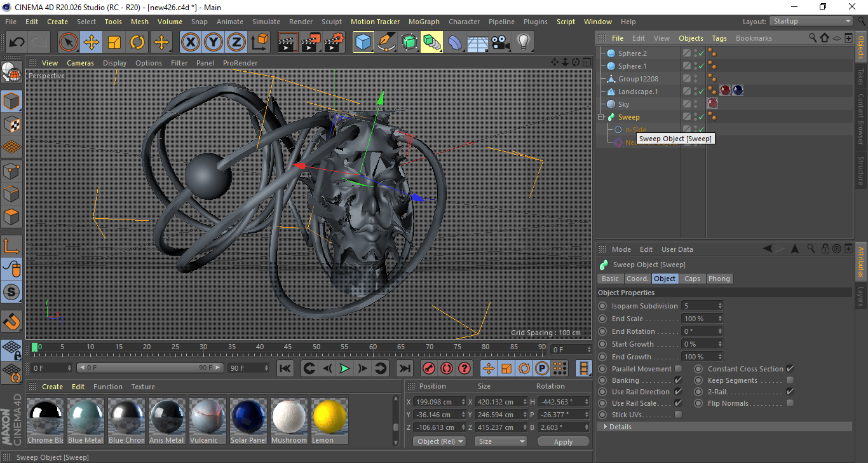Add a Floor environment object
The image size is (868, 463).
click(x=477, y=43)
